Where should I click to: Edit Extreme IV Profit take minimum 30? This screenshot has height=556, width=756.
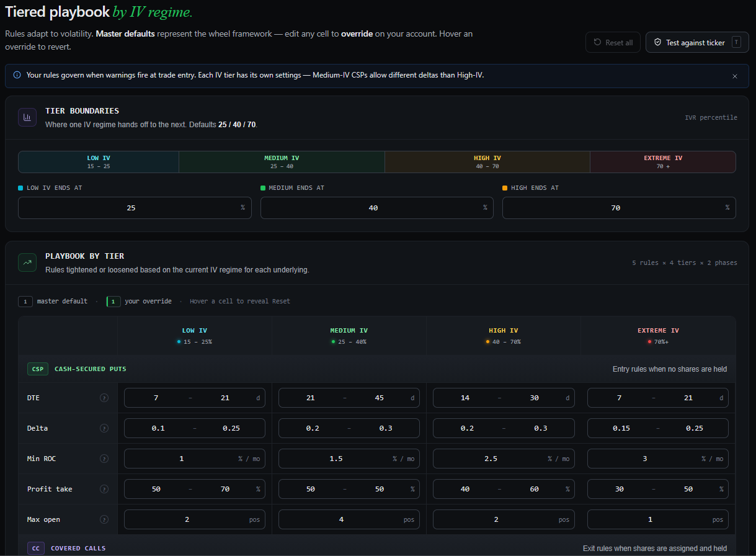[620, 489]
